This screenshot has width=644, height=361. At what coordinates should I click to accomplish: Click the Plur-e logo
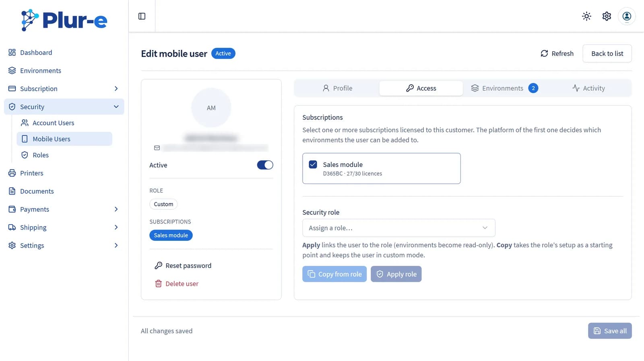(64, 20)
